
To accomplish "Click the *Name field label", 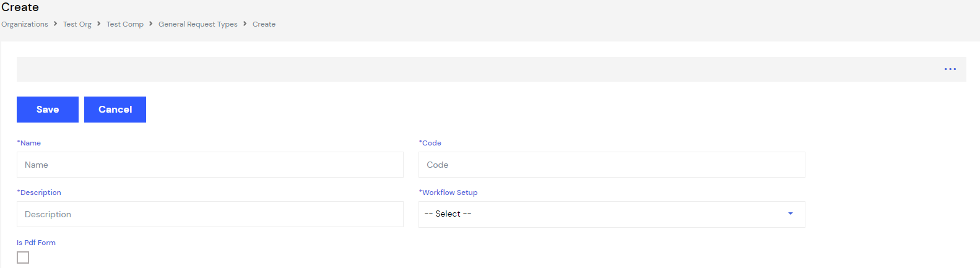I will point(29,143).
